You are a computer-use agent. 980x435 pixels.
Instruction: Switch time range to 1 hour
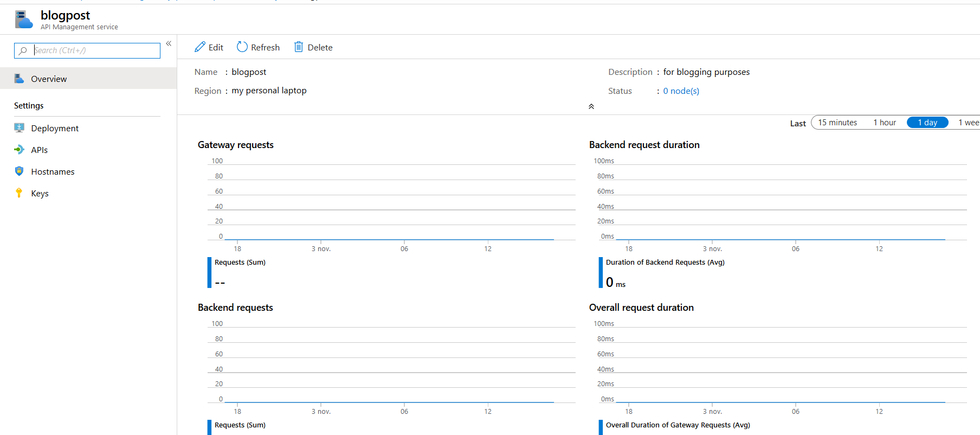click(x=885, y=123)
